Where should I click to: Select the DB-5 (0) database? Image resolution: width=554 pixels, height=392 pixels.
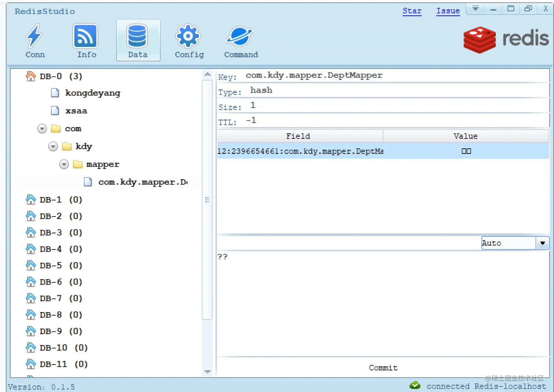61,265
